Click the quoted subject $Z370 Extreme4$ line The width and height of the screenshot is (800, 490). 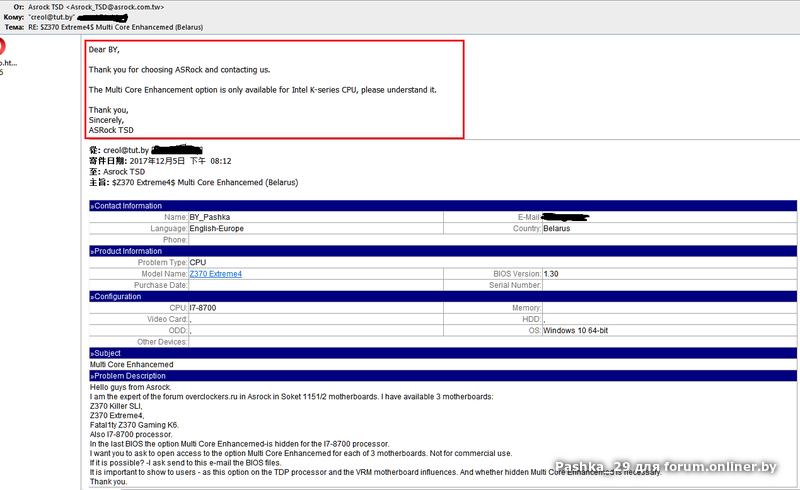click(x=194, y=182)
